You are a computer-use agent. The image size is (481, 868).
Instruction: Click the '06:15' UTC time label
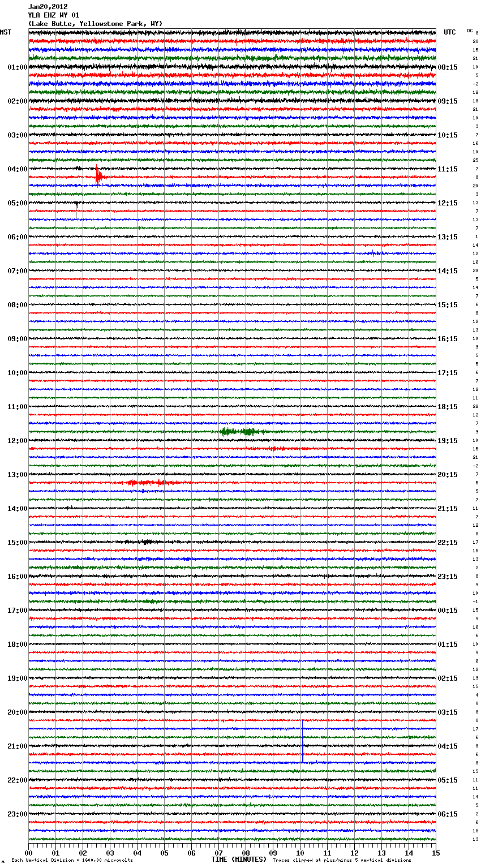pyautogui.click(x=448, y=814)
